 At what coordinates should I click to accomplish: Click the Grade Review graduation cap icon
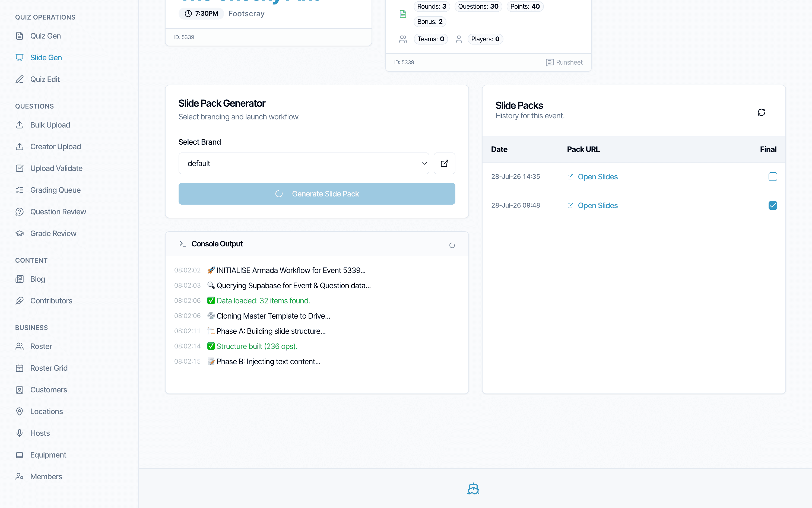(20, 233)
